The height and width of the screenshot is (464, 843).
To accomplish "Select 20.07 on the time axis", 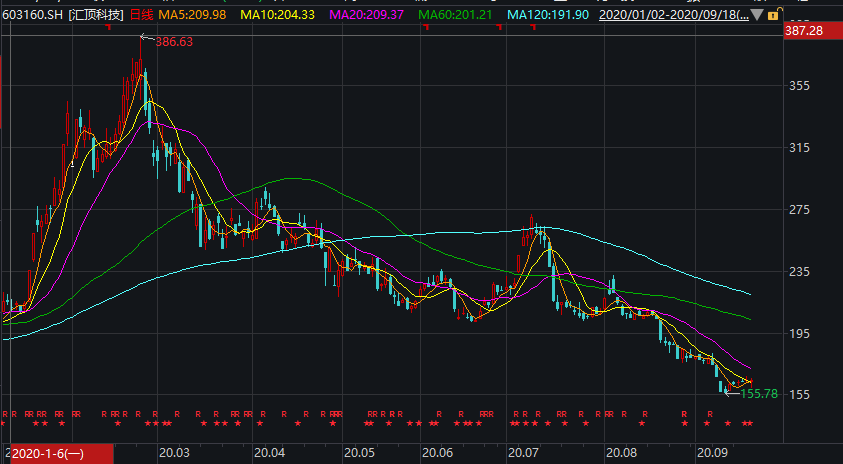I will tap(524, 453).
